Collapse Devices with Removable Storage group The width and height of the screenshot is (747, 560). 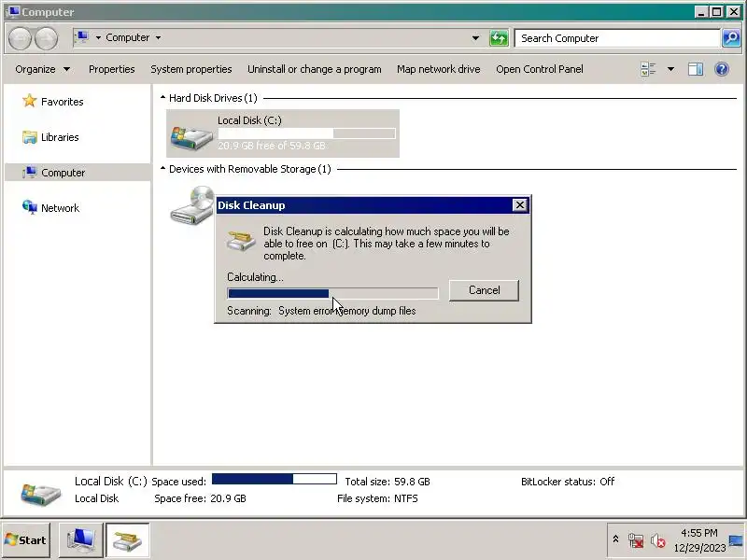point(162,169)
